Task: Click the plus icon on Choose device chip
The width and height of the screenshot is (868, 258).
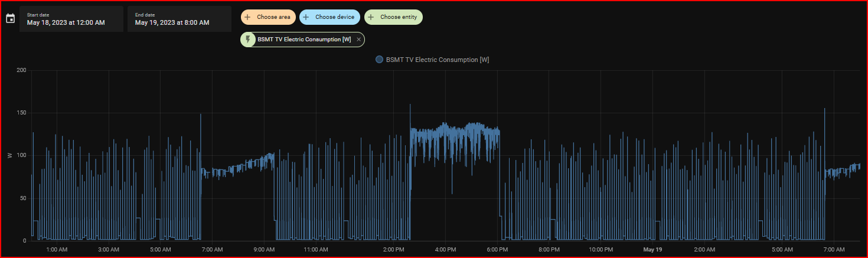Action: click(x=306, y=17)
